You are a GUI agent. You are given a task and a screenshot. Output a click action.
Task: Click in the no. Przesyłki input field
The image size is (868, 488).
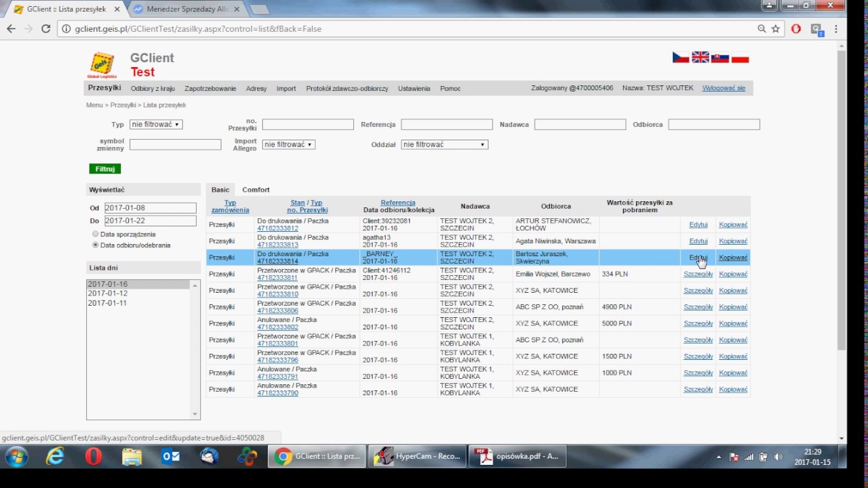click(x=308, y=125)
